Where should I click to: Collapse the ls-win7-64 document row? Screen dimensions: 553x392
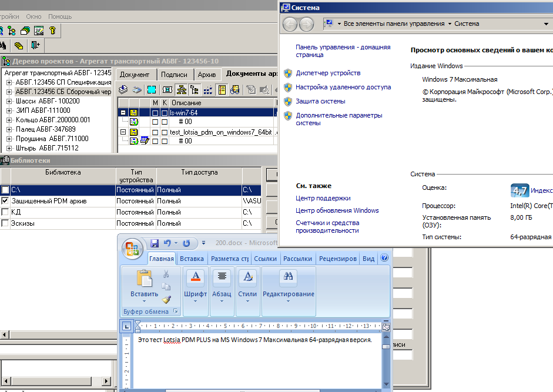coord(123,113)
